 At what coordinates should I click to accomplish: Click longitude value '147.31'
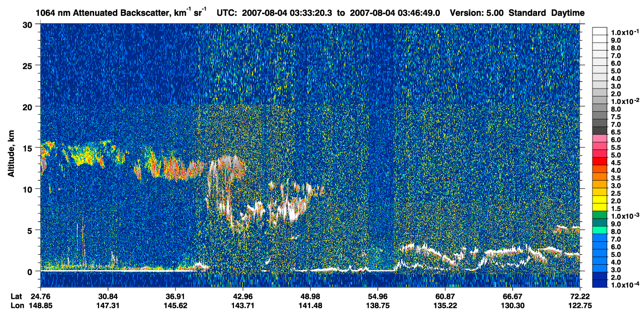(108, 305)
